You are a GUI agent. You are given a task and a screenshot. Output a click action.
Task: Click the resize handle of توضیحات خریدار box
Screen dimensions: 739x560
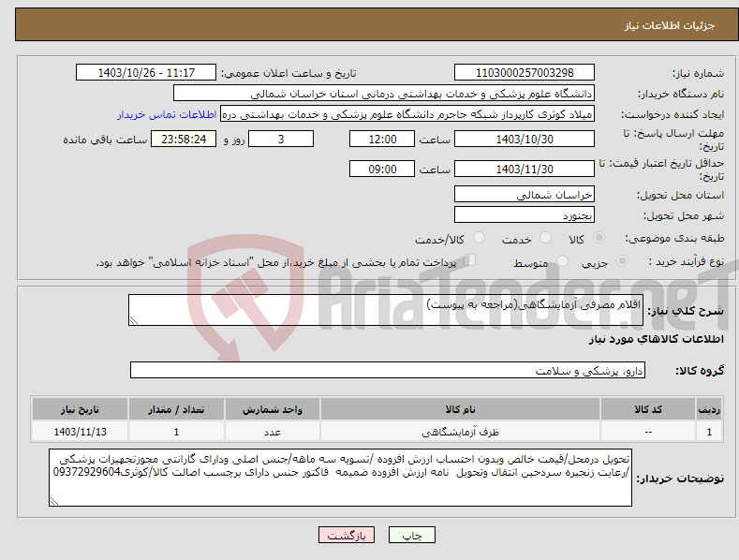54,501
